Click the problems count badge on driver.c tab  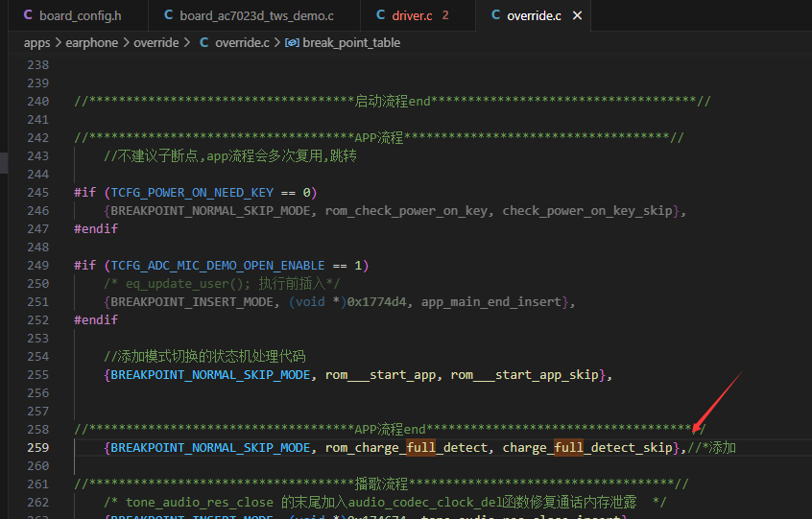(445, 15)
